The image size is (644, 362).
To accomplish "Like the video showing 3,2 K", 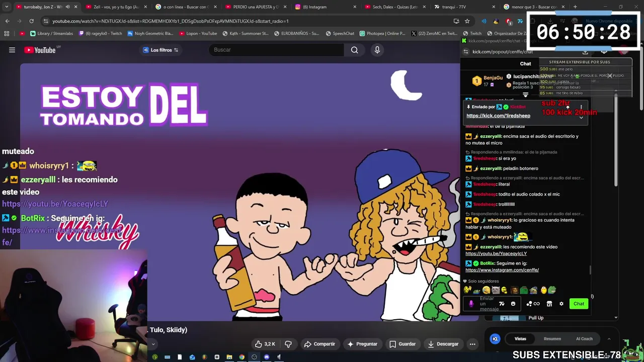I will pyautogui.click(x=265, y=344).
